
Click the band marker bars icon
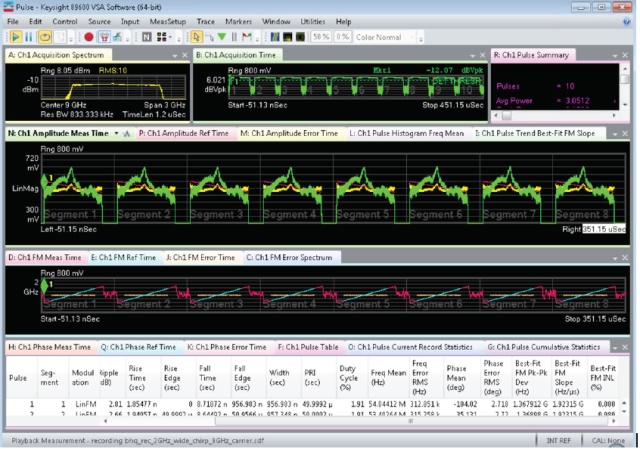(234, 37)
